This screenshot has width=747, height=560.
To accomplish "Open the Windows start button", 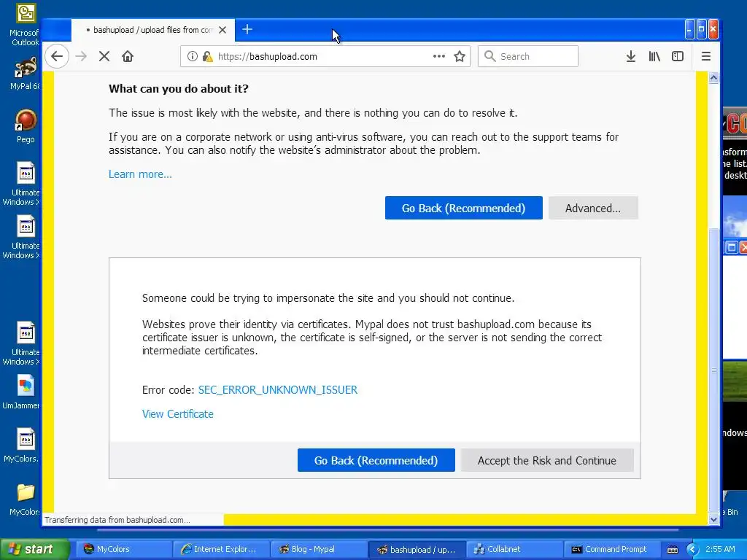I will pos(34,549).
